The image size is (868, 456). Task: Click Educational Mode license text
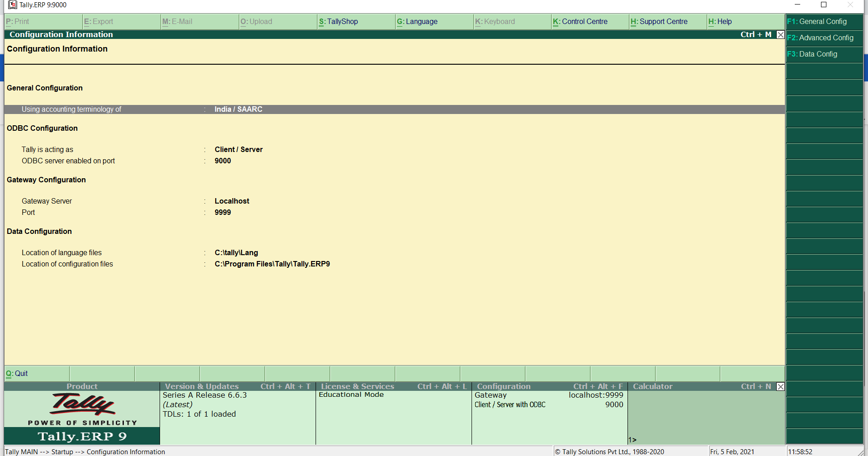[x=351, y=395]
